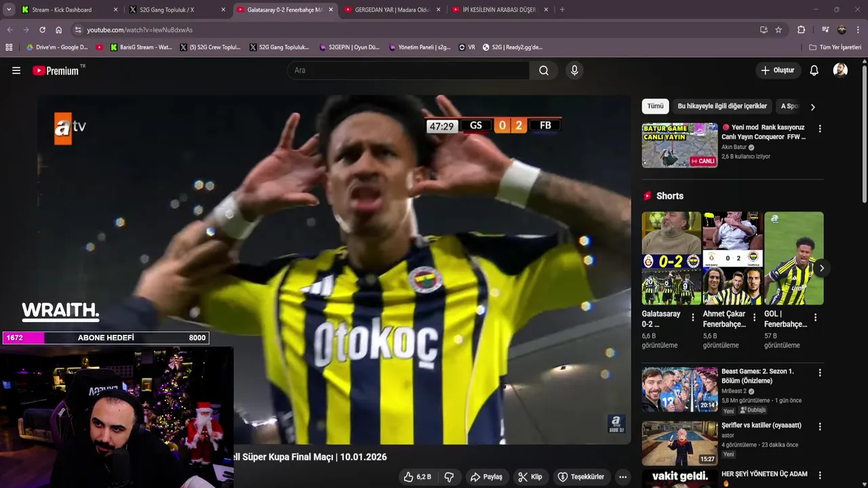Open Chrome extensions puzzle icon

(801, 30)
